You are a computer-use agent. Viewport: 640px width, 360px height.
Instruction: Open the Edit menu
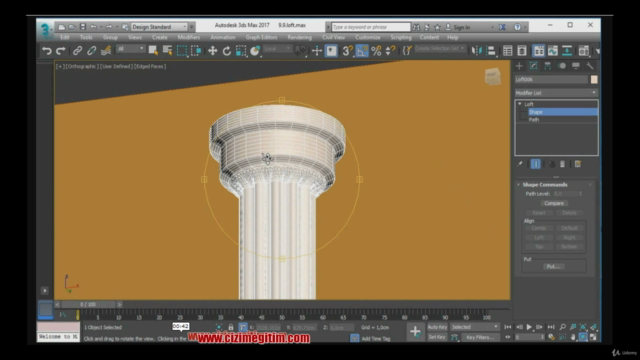pos(65,37)
